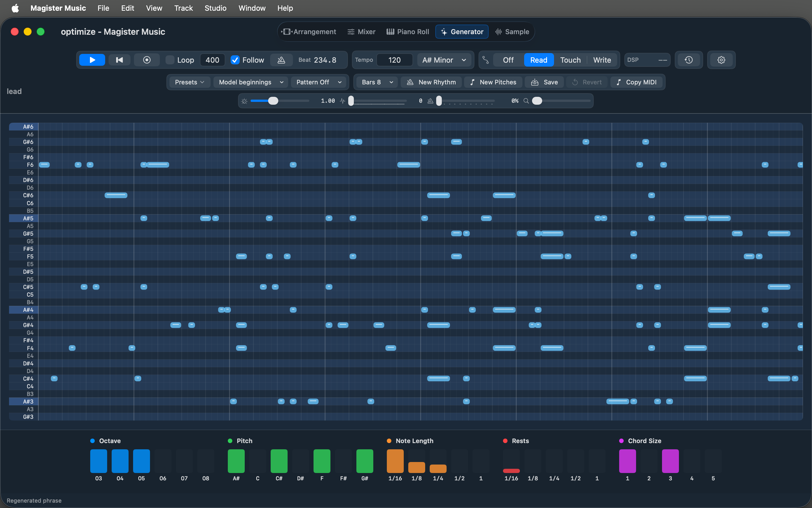Switch to the Piano Roll view

[408, 32]
